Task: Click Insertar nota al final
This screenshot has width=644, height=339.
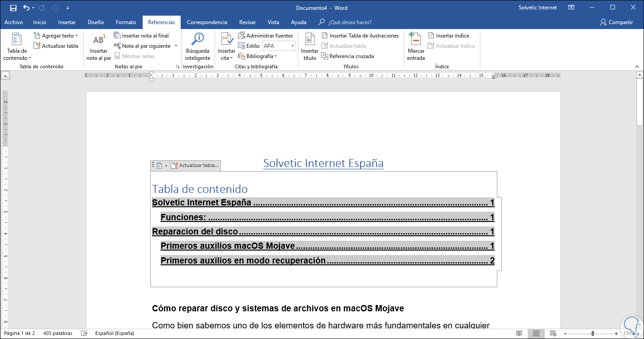Action: click(141, 36)
